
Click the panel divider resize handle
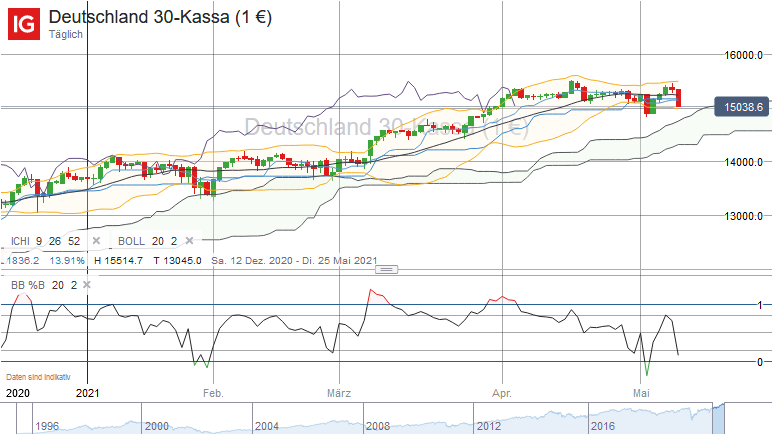pyautogui.click(x=386, y=269)
